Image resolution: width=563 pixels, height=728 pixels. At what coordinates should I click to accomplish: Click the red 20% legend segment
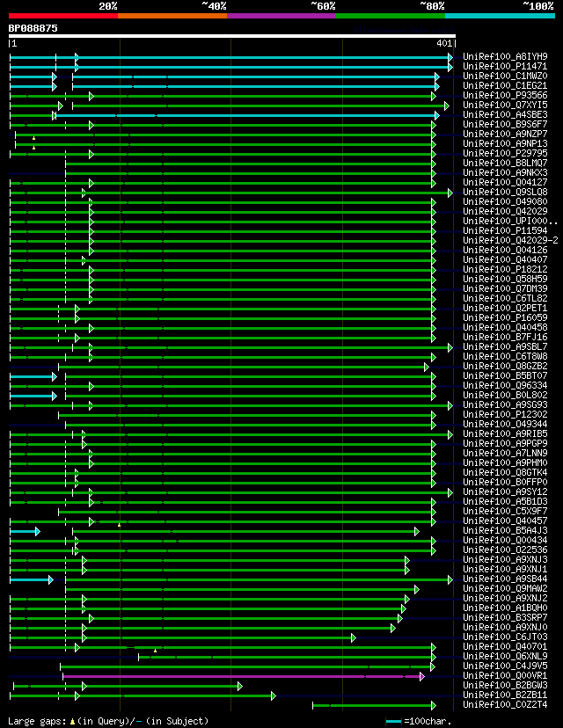point(63,16)
